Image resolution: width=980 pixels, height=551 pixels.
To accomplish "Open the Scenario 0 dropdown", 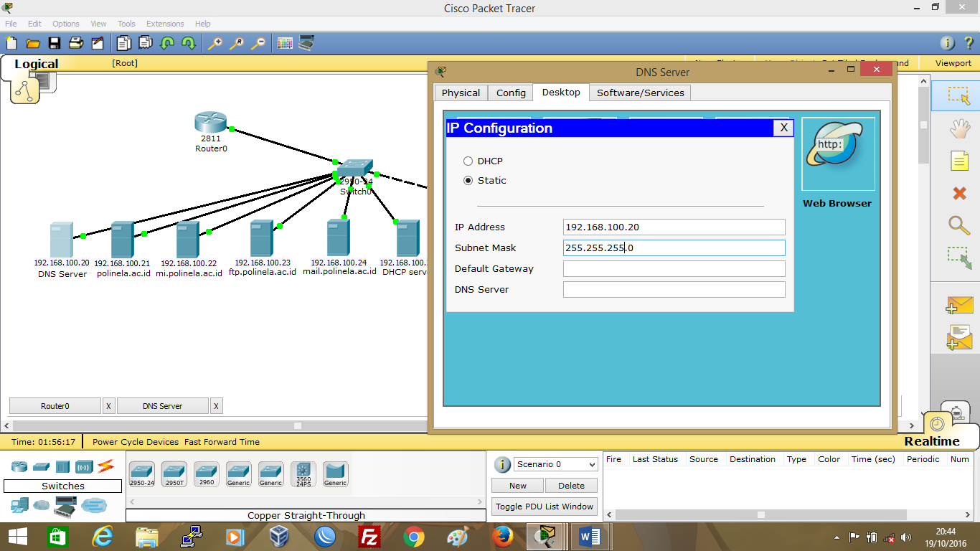I will coord(556,464).
